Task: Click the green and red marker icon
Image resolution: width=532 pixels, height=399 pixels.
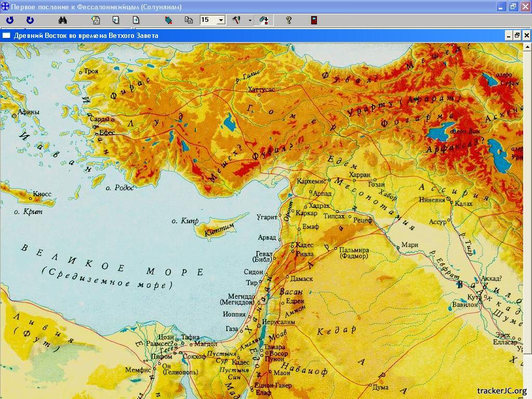Action: tap(168, 20)
